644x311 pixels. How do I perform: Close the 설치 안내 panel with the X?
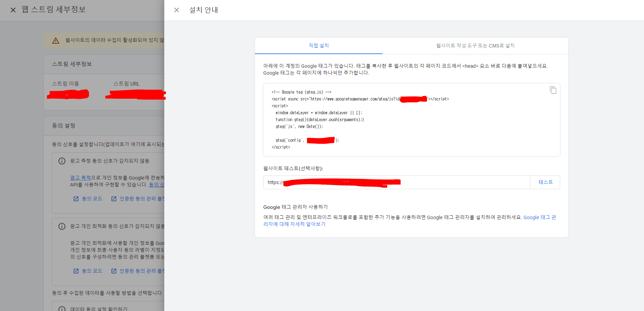click(177, 10)
